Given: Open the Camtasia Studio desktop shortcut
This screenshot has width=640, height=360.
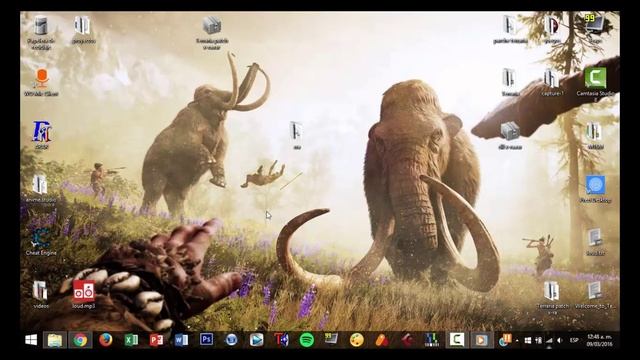Looking at the screenshot, I should (595, 83).
